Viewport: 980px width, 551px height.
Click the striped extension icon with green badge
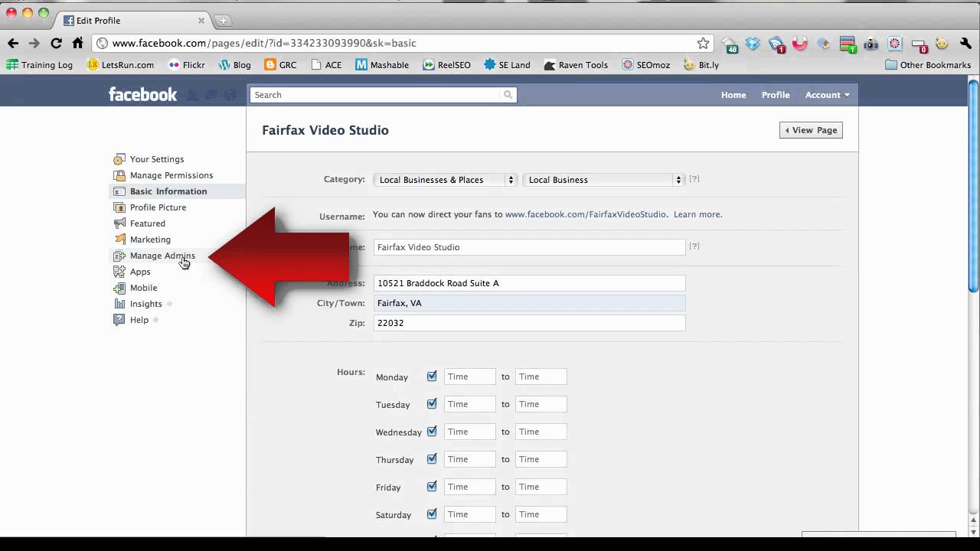[848, 44]
